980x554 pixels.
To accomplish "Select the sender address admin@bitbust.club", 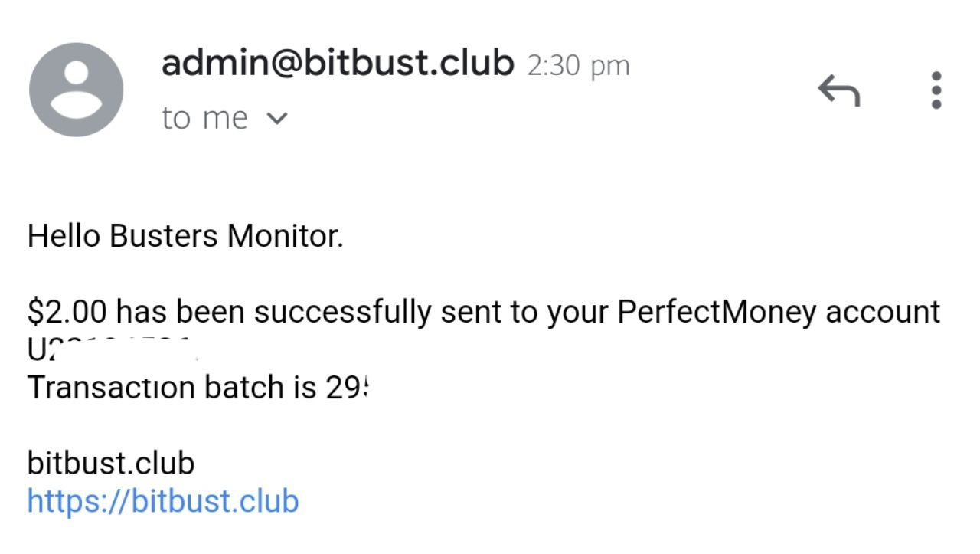I will (x=338, y=64).
